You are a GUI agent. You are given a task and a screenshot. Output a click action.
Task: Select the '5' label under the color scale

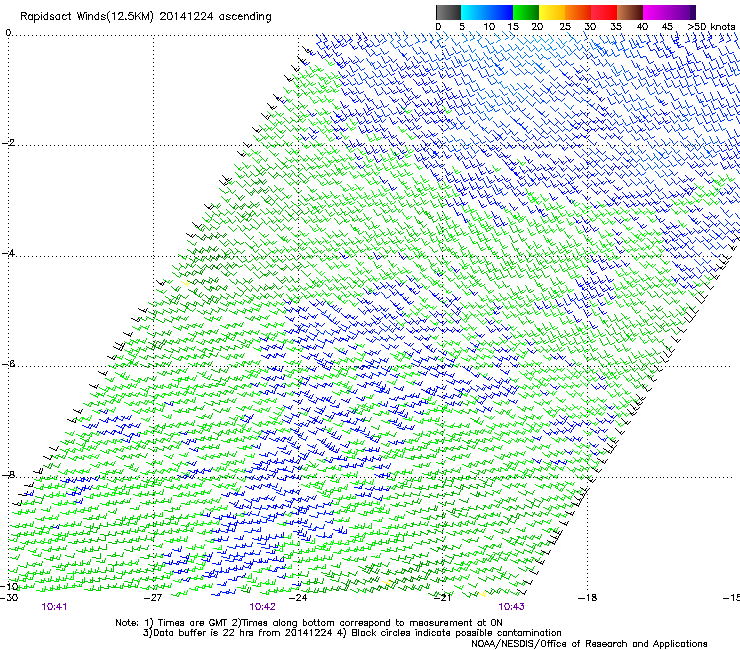click(x=462, y=26)
